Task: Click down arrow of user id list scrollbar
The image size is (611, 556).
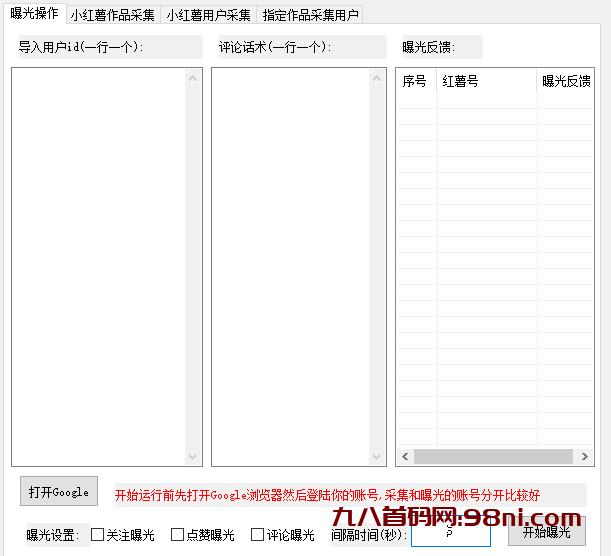Action: [x=194, y=456]
